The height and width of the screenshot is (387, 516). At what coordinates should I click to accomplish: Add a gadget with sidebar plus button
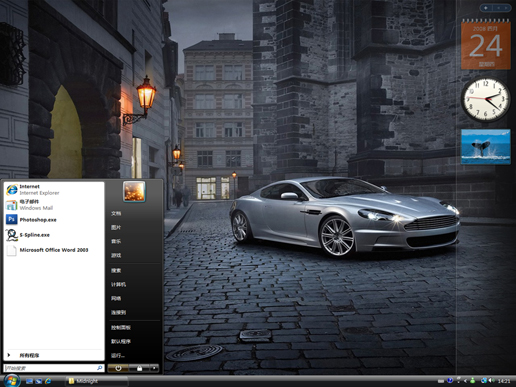[x=486, y=8]
